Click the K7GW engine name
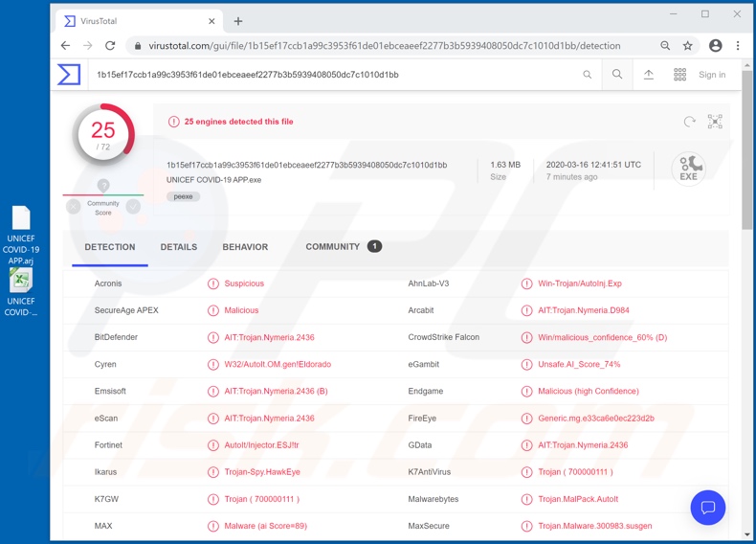 tap(106, 499)
